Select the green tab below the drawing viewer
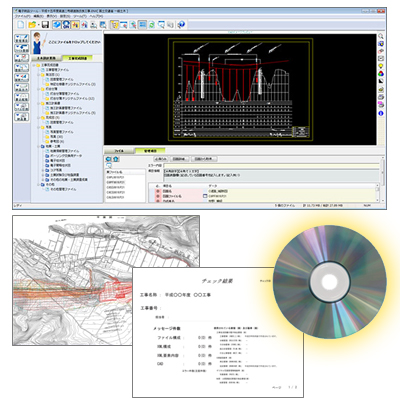The image size is (400, 400). point(150,151)
